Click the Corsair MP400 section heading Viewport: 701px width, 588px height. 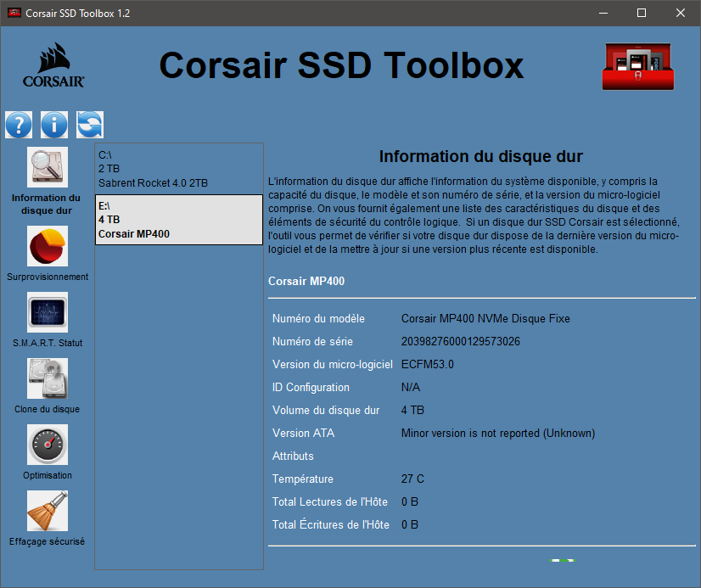click(x=306, y=281)
